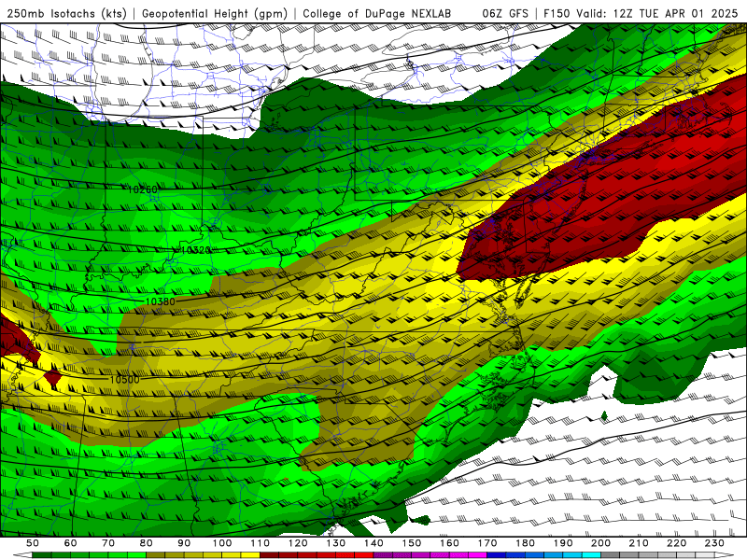
Task: Click the color bar value label 160
Action: (x=449, y=543)
